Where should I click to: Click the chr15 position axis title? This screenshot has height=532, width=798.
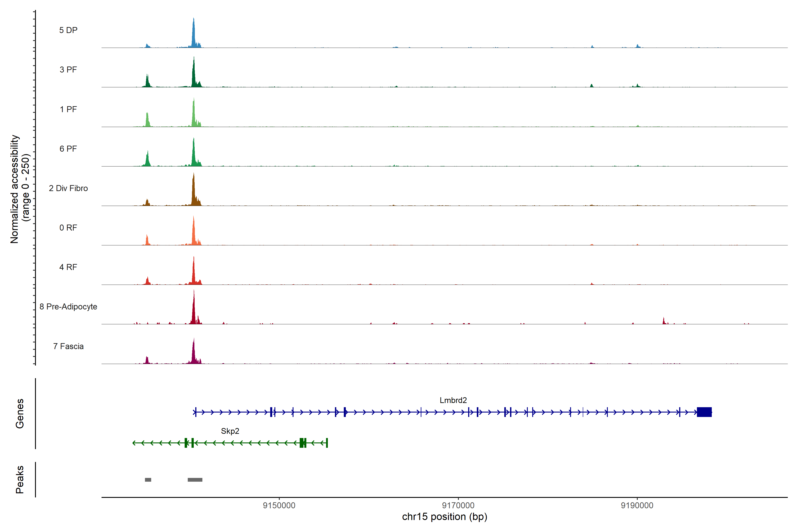pyautogui.click(x=444, y=517)
